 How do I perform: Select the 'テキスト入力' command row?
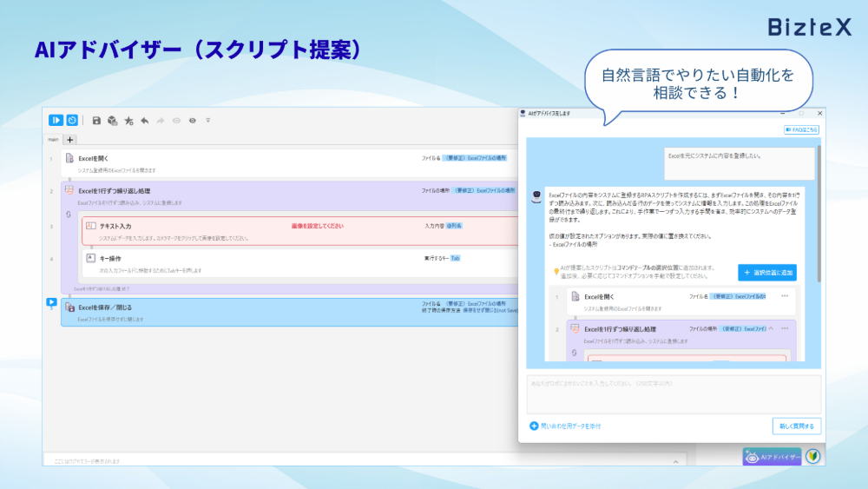click(x=302, y=231)
